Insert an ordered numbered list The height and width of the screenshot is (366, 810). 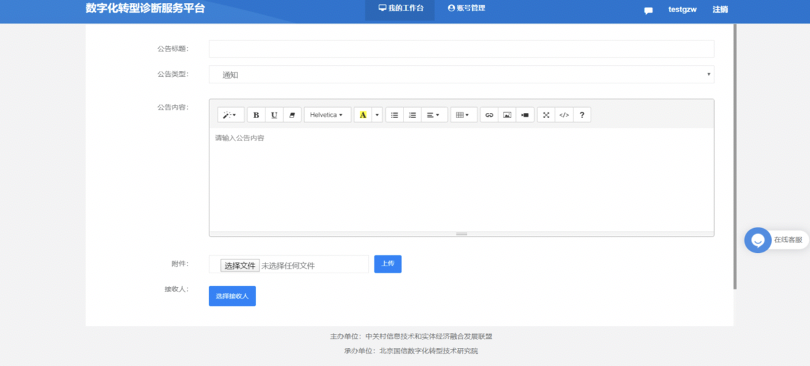tap(412, 115)
